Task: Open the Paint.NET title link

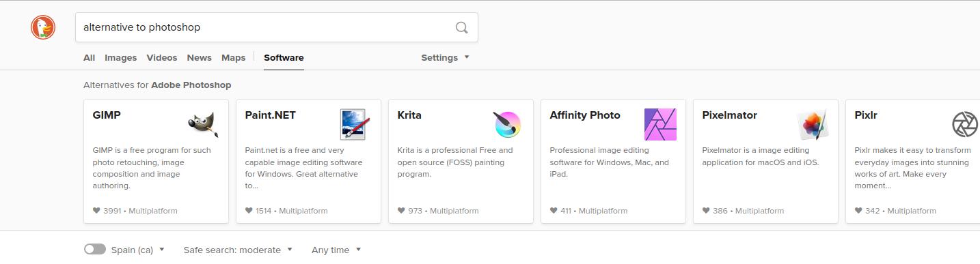Action: (271, 115)
